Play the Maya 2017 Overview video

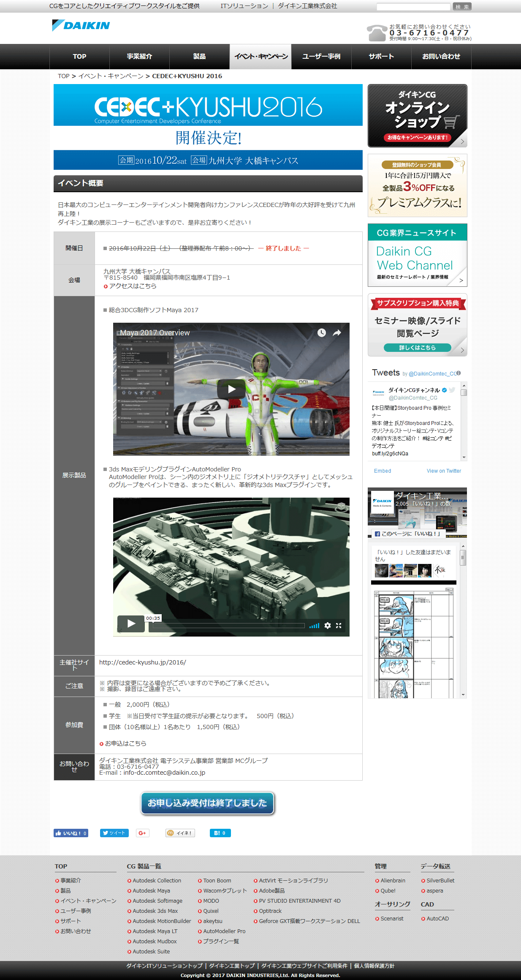[231, 389]
